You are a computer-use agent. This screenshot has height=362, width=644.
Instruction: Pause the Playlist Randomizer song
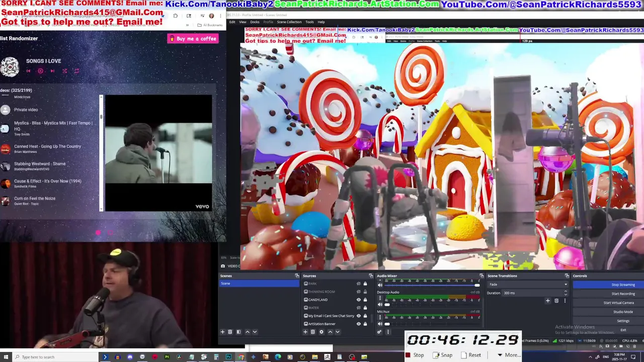pyautogui.click(x=40, y=71)
